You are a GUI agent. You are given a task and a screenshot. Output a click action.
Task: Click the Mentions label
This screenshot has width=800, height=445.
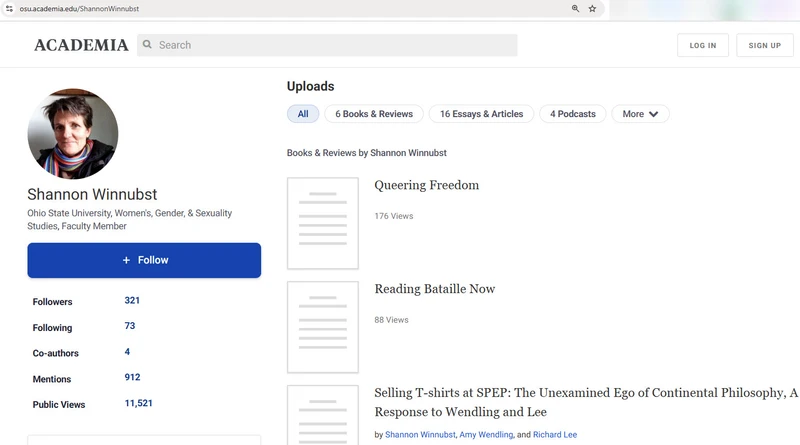[x=52, y=379]
